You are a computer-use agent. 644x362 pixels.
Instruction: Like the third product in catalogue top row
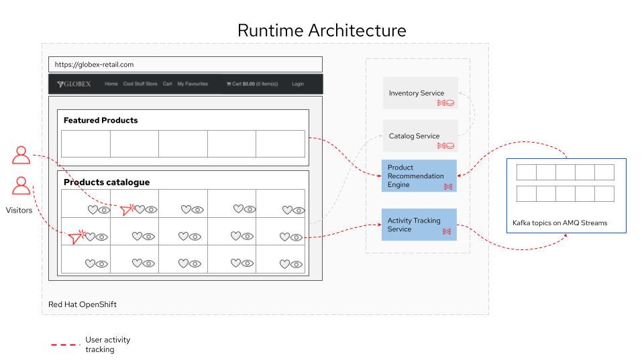click(186, 209)
